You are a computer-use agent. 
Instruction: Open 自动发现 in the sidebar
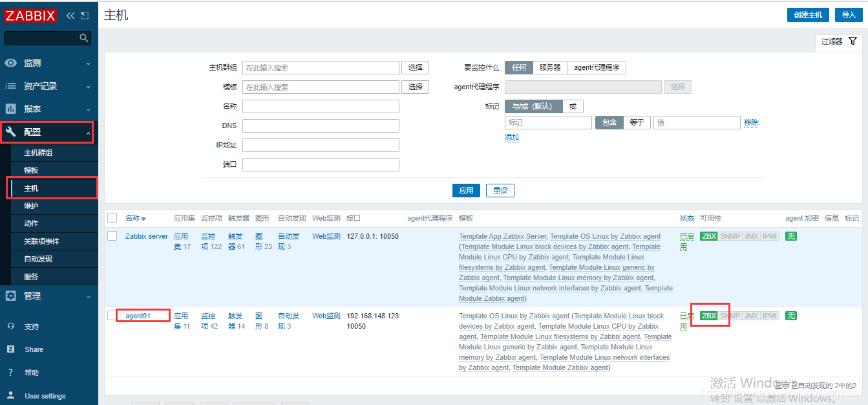point(38,259)
